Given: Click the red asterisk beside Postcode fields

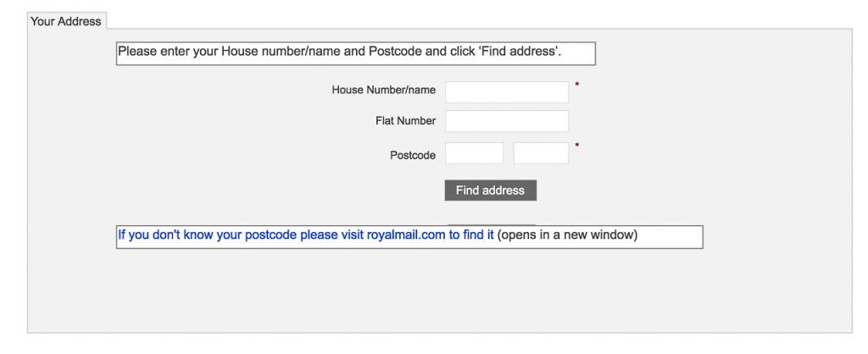Looking at the screenshot, I should [577, 146].
